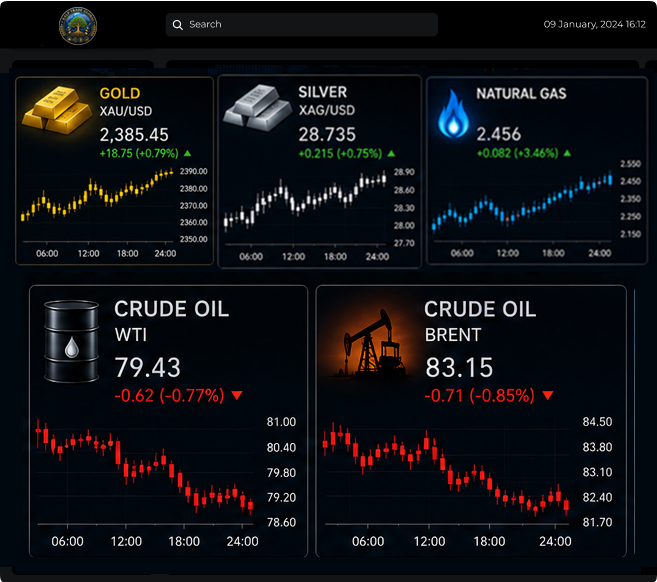This screenshot has width=657, height=582.
Task: Open the GOLD title link
Action: pyautogui.click(x=120, y=93)
